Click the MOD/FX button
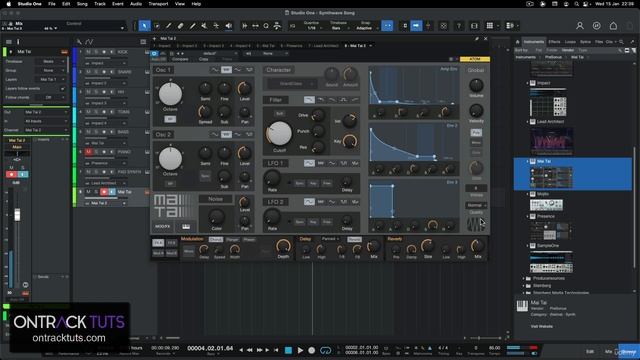Screen dimensions: 640x360 tap(162, 227)
